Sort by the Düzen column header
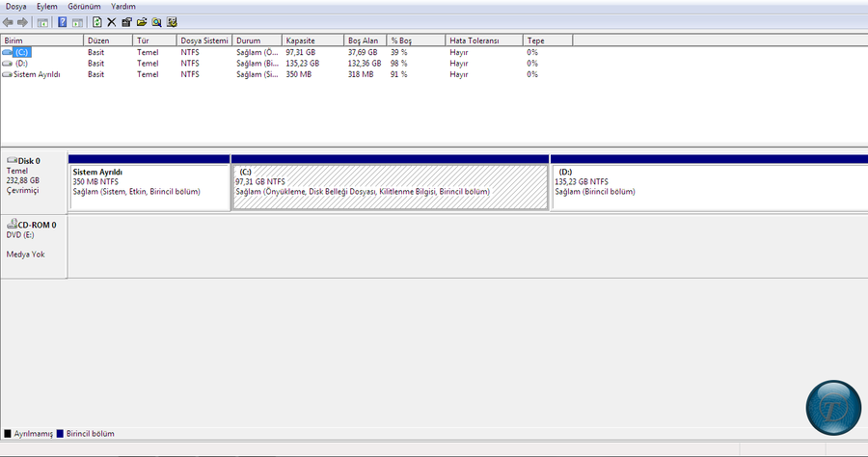Image resolution: width=868 pixels, height=457 pixels. tap(108, 40)
